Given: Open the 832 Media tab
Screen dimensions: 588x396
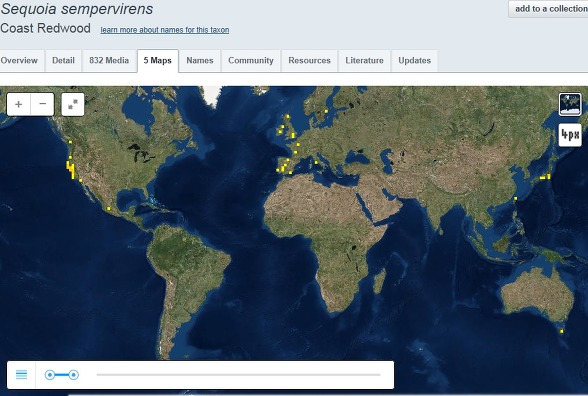Looking at the screenshot, I should pyautogui.click(x=109, y=61).
